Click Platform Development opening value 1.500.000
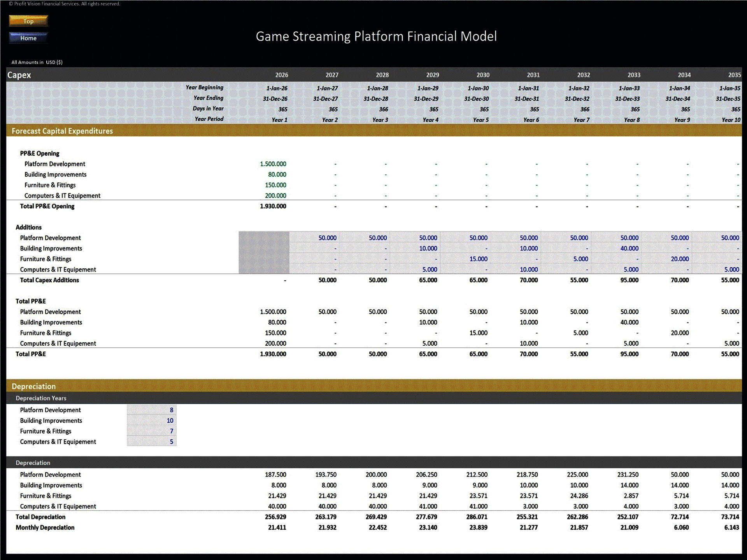The height and width of the screenshot is (560, 747). click(273, 164)
